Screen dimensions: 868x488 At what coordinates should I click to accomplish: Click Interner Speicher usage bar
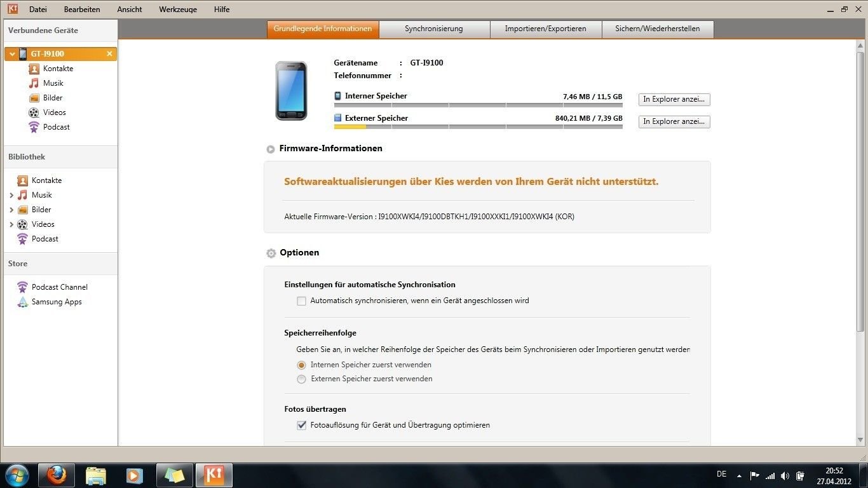click(x=478, y=105)
